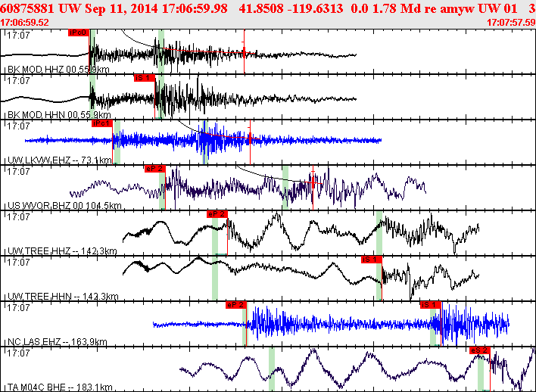Viewport: 536px width, 392px height.
Task: Click the channel label "UW TREE HHN -- 142.3km"
Action: click(63, 297)
